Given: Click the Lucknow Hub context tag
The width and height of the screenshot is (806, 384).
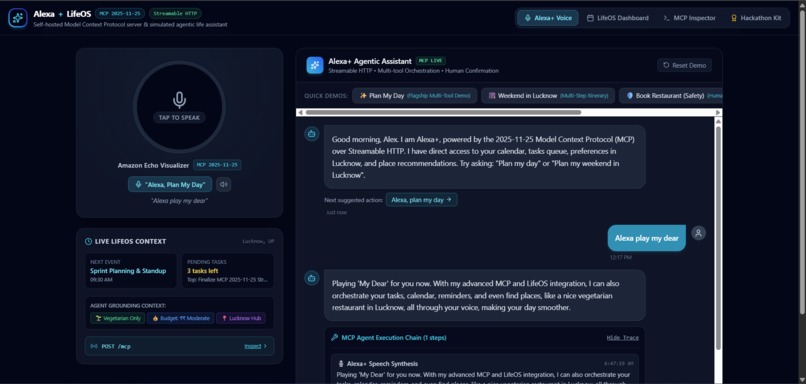Looking at the screenshot, I should pos(242,318).
